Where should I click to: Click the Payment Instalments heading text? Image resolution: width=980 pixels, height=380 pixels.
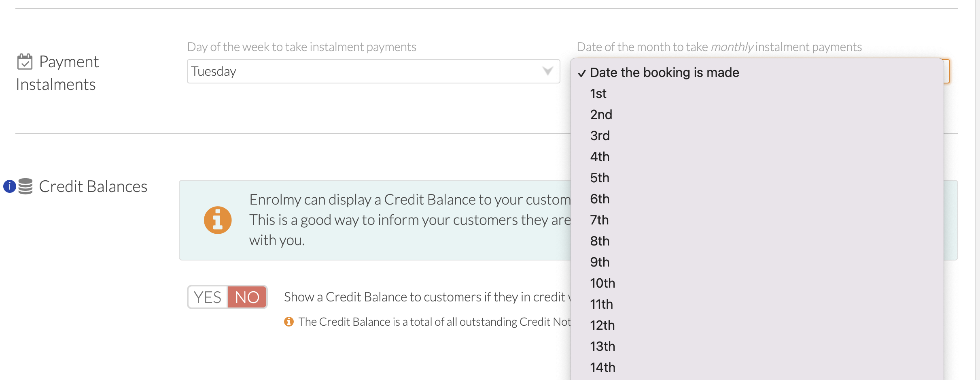pos(57,73)
